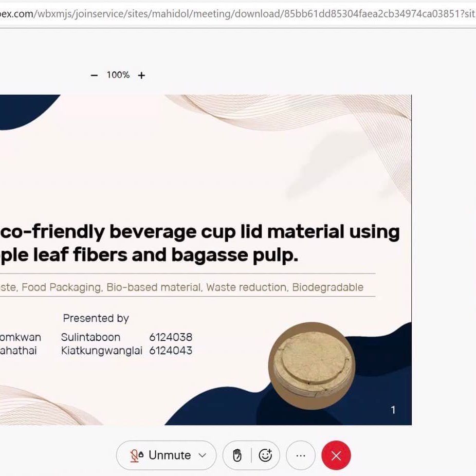Click the student ID 6124043

tap(171, 351)
